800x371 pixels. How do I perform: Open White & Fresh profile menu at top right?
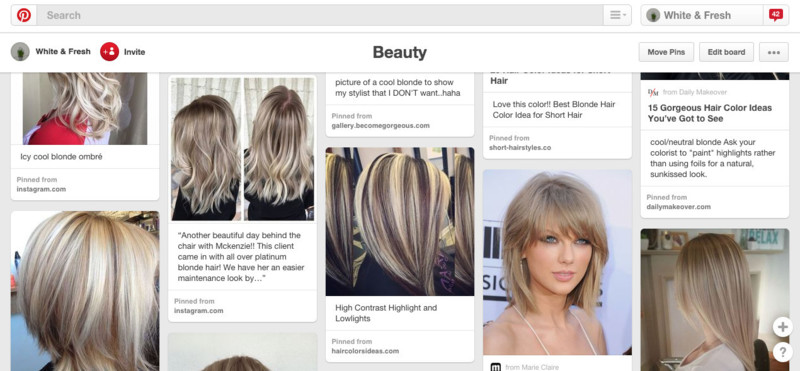pyautogui.click(x=702, y=15)
